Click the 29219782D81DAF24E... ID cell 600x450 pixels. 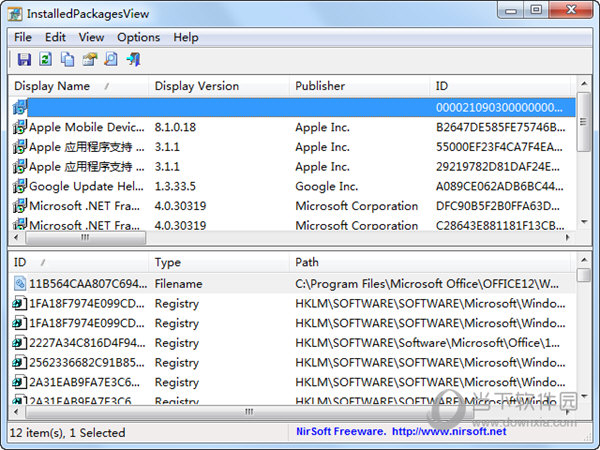point(498,166)
